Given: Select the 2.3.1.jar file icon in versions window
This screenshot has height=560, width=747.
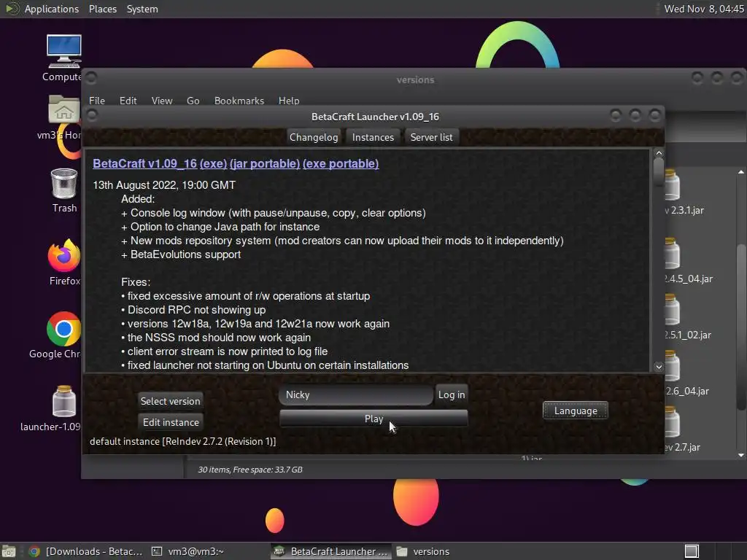Looking at the screenshot, I should [x=671, y=184].
